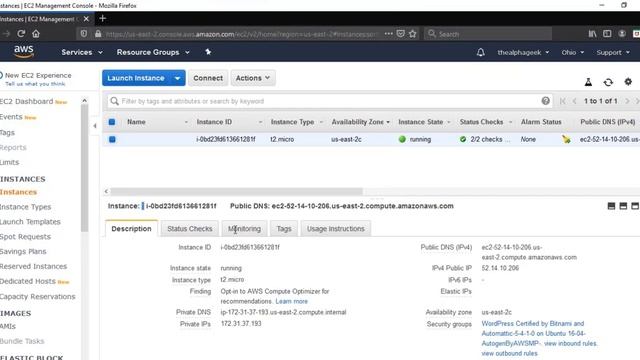The height and width of the screenshot is (360, 640).
Task: Close the EC2 Management browser tab
Action: click(86, 19)
